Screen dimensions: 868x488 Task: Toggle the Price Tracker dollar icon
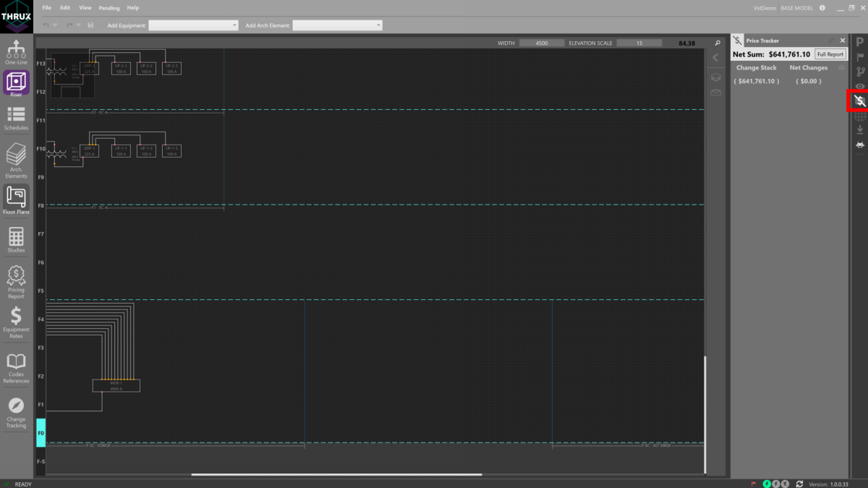(x=859, y=100)
